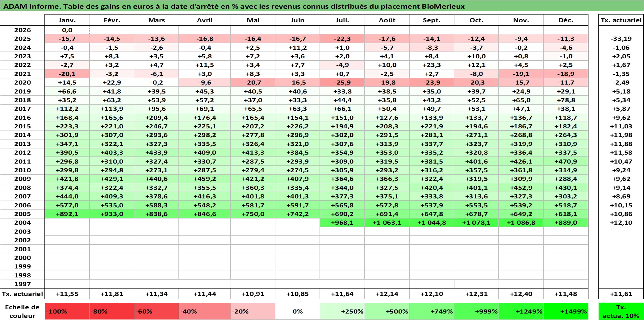The width and height of the screenshot is (644, 320).
Task: Select the +444,0 cell in January 2007
Action: pyautogui.click(x=67, y=196)
